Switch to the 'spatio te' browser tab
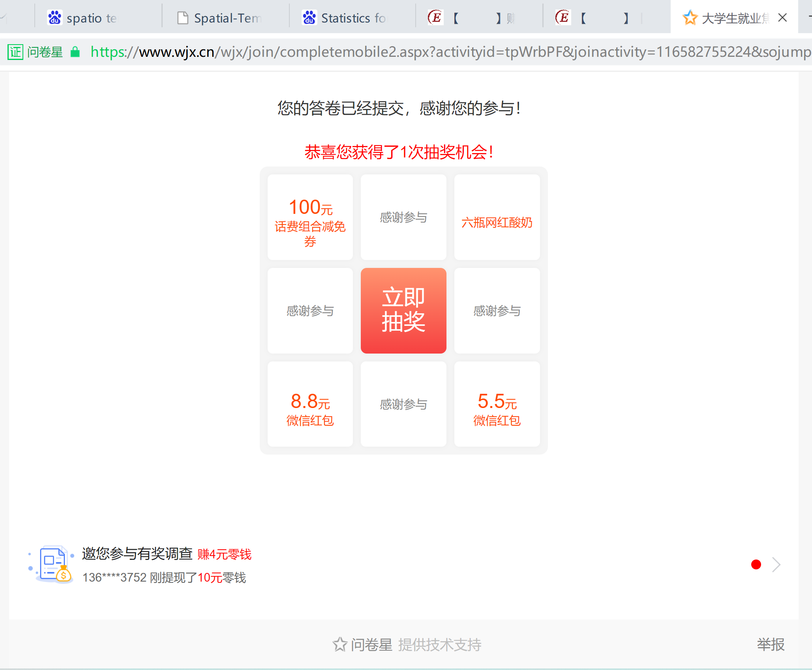The width and height of the screenshot is (812, 670). point(91,18)
